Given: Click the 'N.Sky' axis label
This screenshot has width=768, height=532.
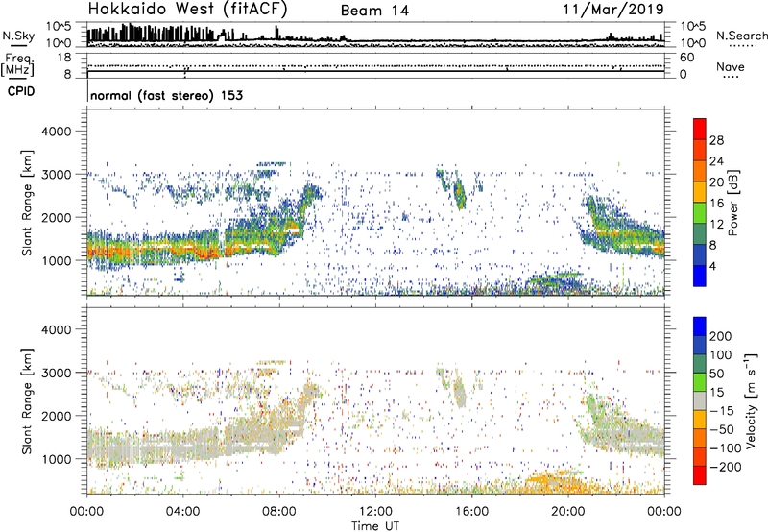Looking at the screenshot, I should click(18, 36).
